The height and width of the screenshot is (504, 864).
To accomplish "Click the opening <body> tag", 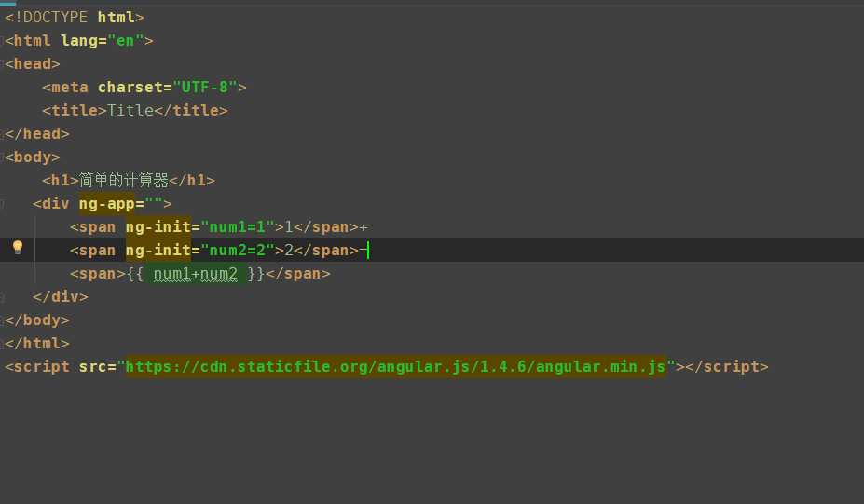I will click(x=33, y=157).
